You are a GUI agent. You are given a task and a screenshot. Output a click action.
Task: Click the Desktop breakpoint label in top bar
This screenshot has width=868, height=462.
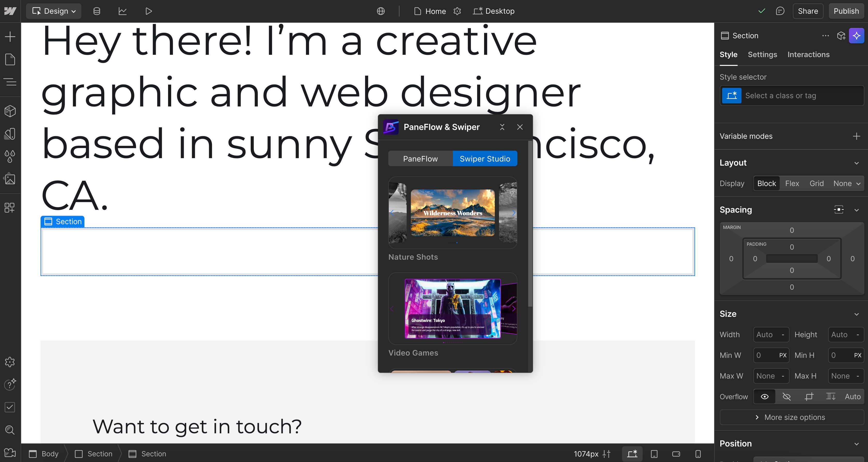(494, 11)
